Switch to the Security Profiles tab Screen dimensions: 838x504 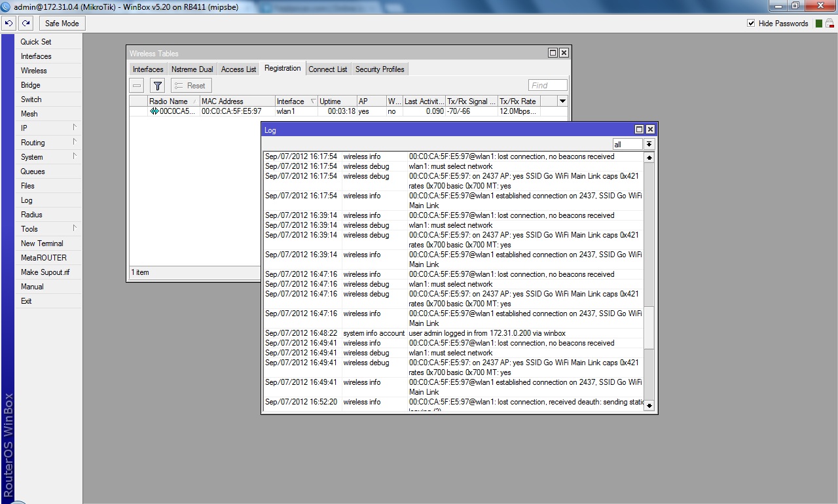(380, 69)
